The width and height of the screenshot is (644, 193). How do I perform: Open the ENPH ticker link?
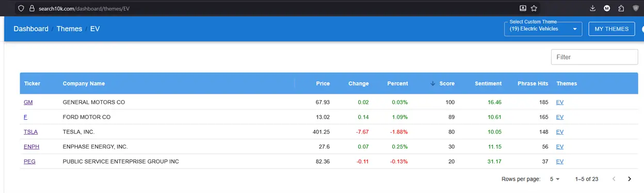point(31,147)
